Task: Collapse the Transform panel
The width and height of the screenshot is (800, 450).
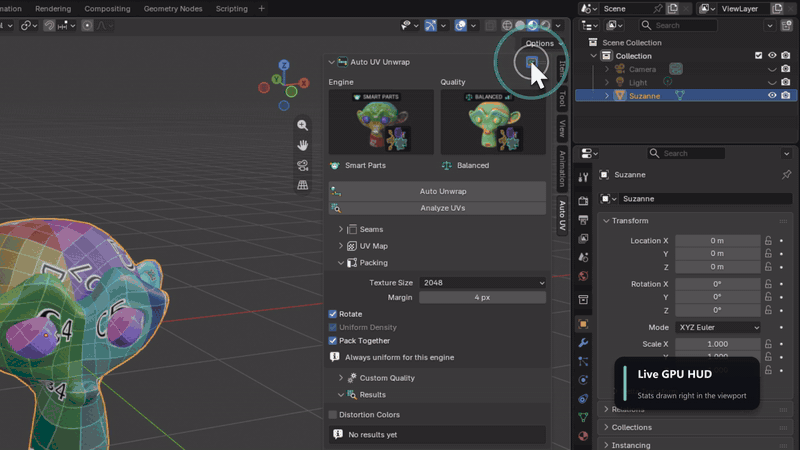Action: pos(606,221)
